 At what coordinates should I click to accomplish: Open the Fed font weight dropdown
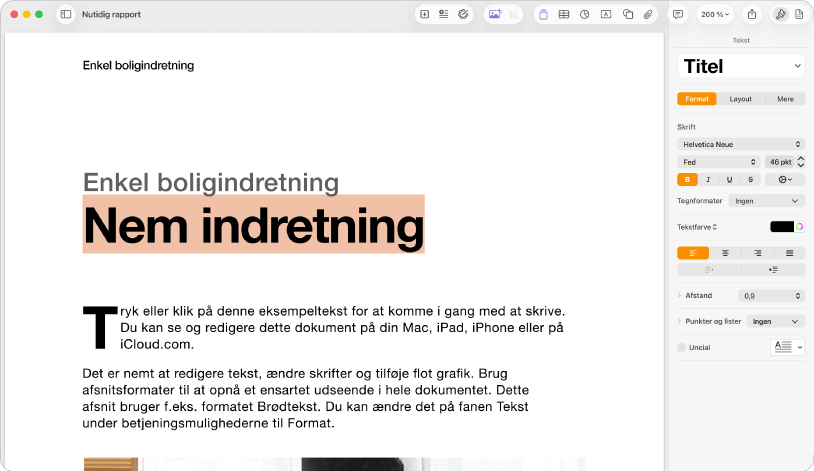point(718,162)
